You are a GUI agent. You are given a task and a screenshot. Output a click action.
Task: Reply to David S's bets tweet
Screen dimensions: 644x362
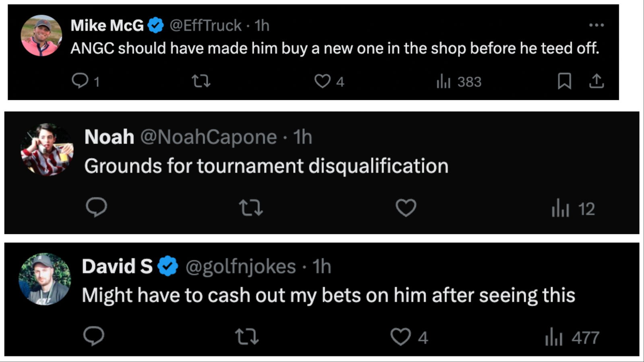tap(94, 336)
